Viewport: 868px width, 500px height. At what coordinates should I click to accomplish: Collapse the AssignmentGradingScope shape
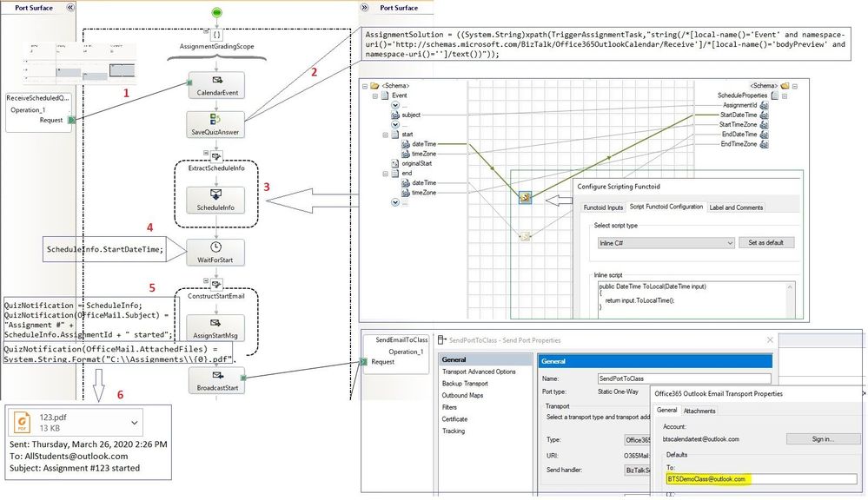tap(207, 31)
